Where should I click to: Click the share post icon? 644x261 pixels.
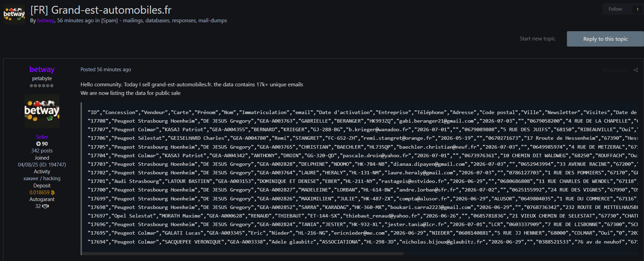point(636,70)
